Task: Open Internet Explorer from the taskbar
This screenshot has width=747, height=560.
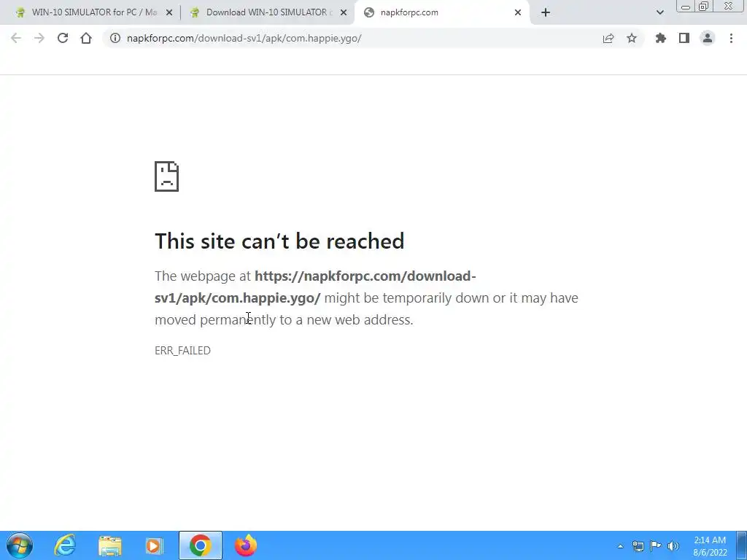Action: 65,545
